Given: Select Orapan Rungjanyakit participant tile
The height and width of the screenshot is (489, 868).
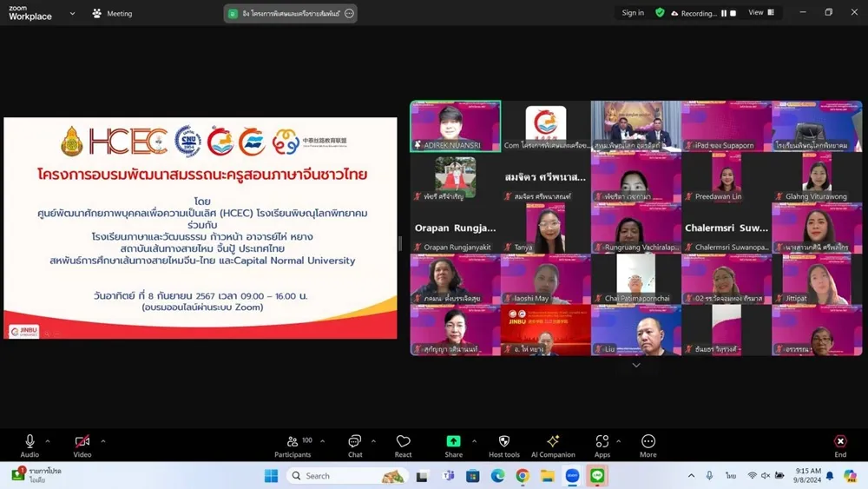Looking at the screenshot, I should click(x=455, y=228).
